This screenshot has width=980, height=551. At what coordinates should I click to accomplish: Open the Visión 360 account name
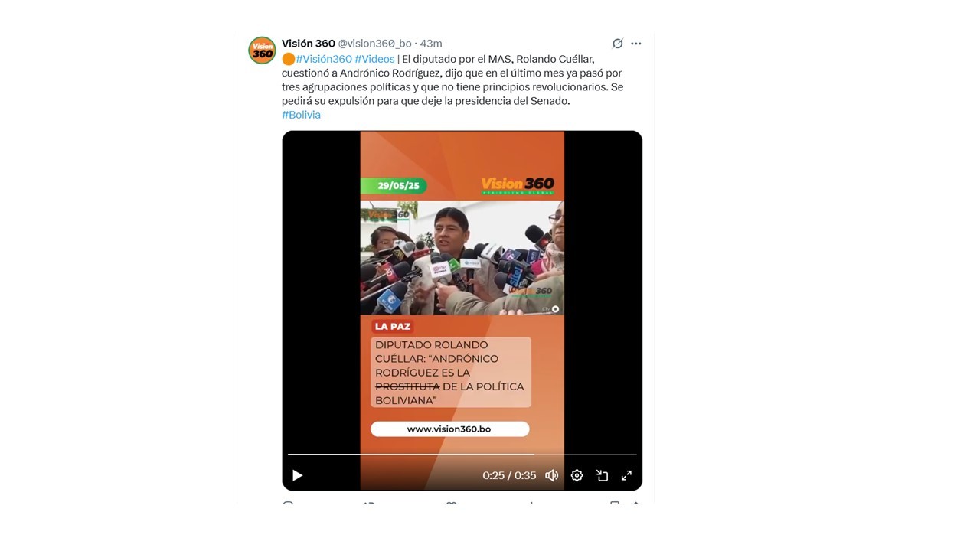309,44
